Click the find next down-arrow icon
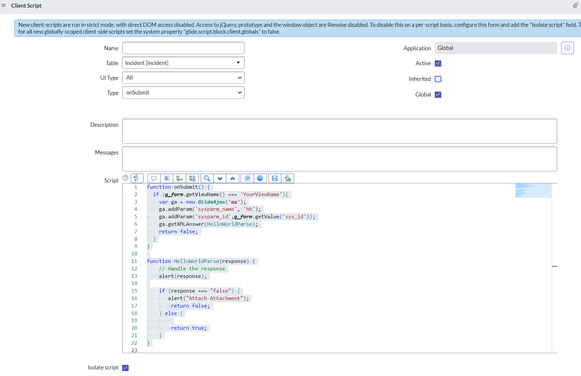Image resolution: width=581 pixels, height=376 pixels. (220, 179)
